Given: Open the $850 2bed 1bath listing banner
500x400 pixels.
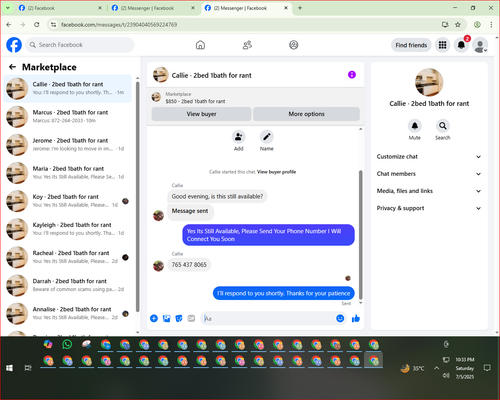Looking at the screenshot, I should coord(256,97).
